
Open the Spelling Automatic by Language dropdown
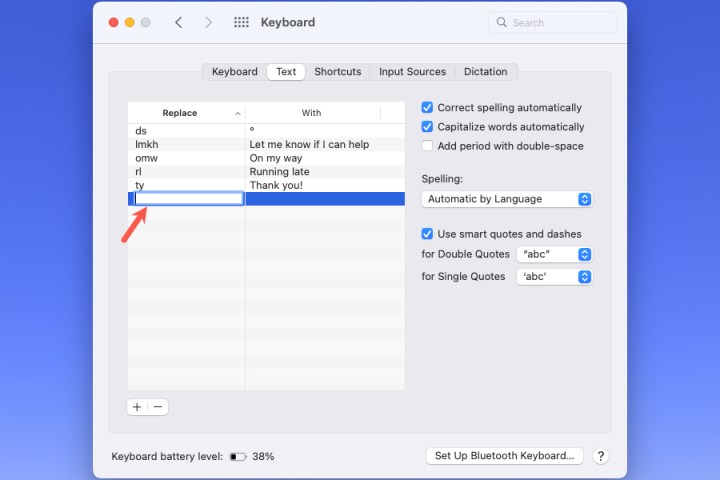pyautogui.click(x=507, y=199)
